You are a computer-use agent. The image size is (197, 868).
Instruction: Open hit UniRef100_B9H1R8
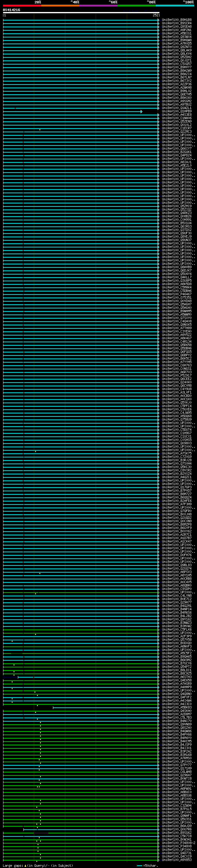pyautogui.click(x=177, y=20)
